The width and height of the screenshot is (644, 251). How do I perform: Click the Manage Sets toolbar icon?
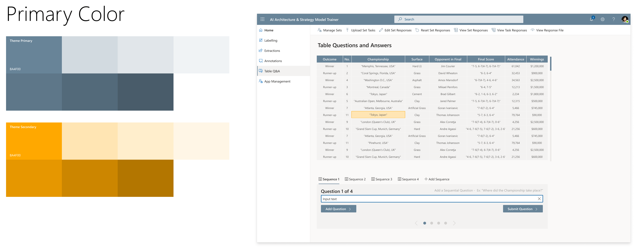(320, 30)
